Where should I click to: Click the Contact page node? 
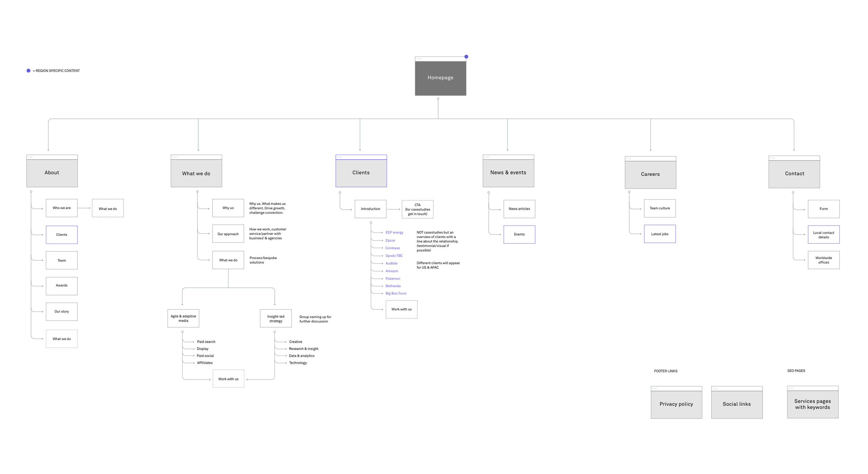click(794, 173)
